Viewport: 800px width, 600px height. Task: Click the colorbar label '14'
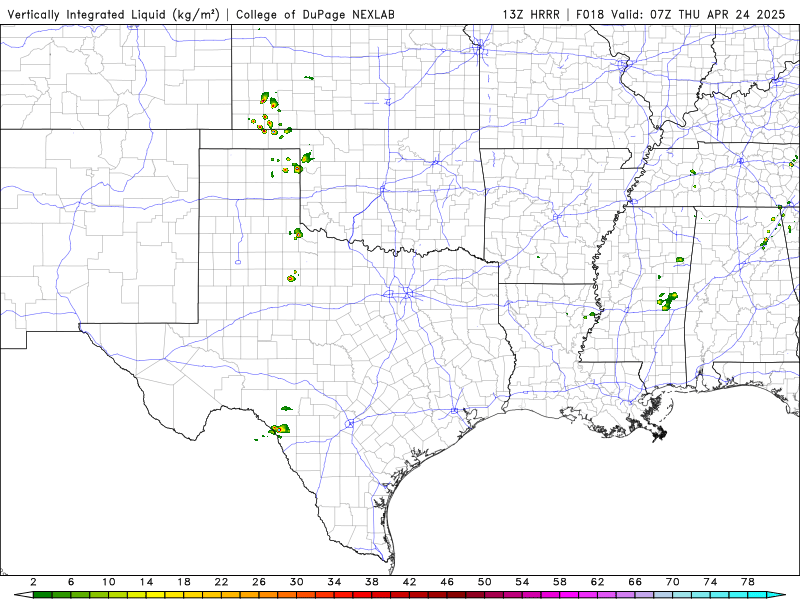146,582
